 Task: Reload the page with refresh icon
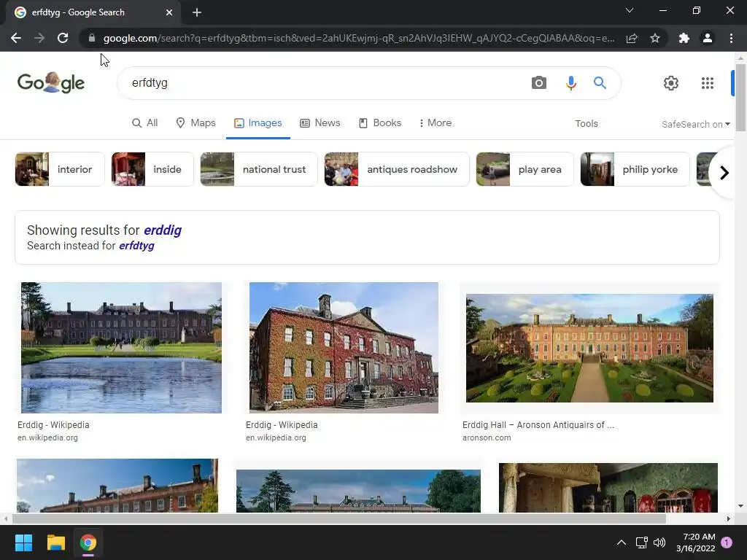pos(63,38)
